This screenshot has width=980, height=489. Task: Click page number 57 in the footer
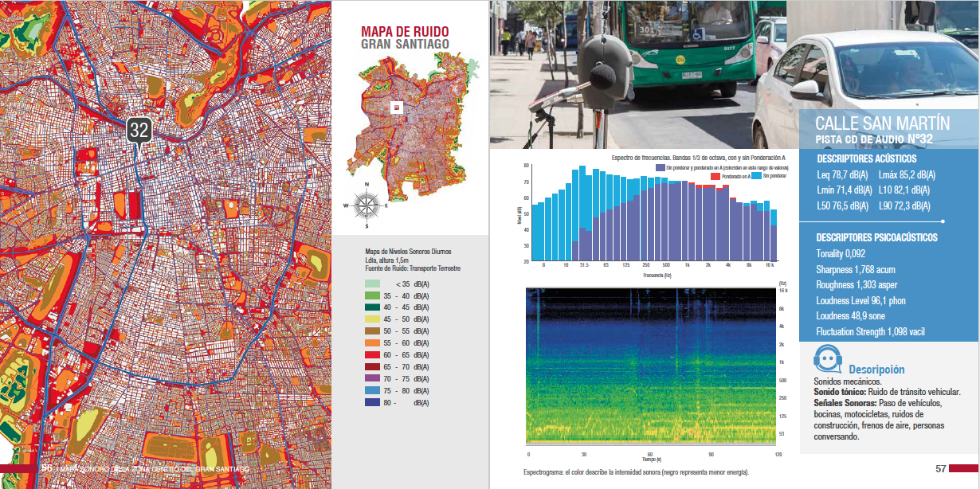(940, 468)
